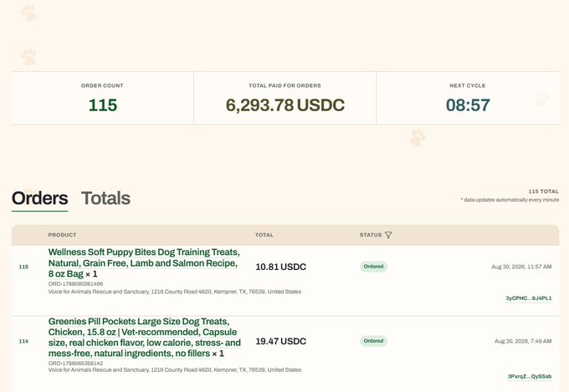Screen dimensions: 569x392
Task: Select the Orders tab
Action: (x=39, y=198)
